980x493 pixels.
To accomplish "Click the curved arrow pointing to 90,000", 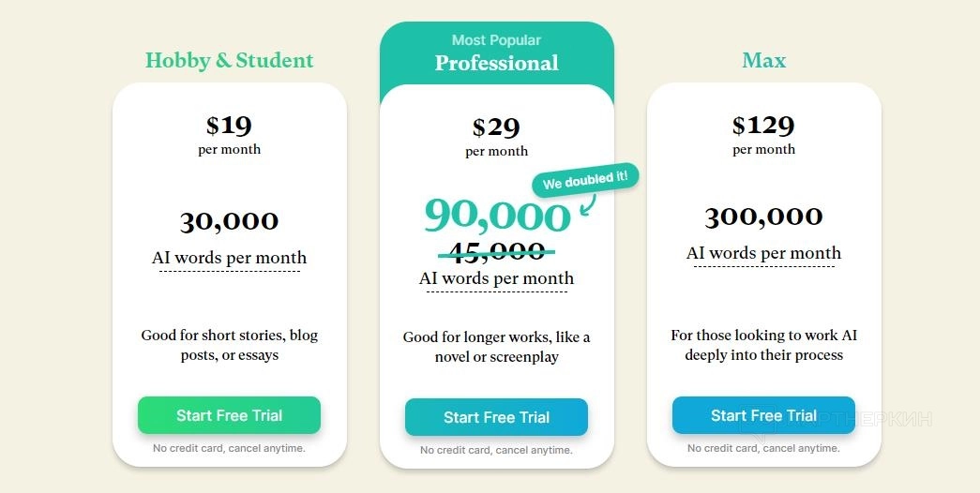I will tap(590, 204).
